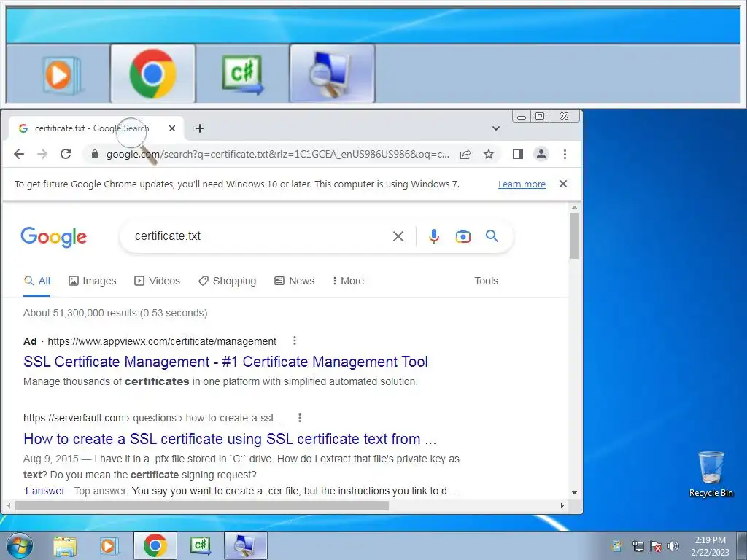Expand the More search options

tap(348, 281)
